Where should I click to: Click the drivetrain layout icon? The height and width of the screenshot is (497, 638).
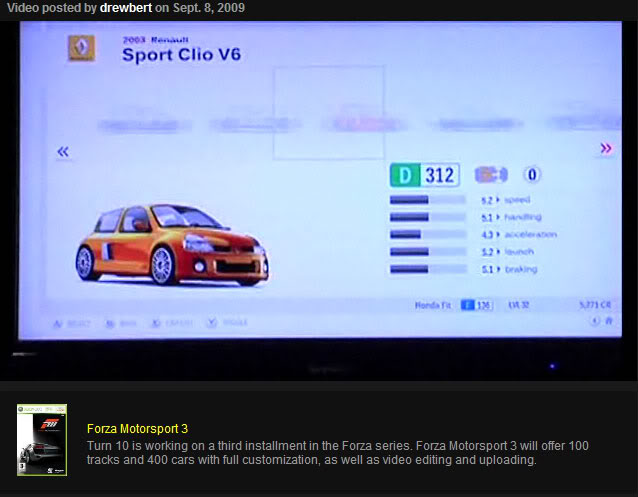pos(491,175)
